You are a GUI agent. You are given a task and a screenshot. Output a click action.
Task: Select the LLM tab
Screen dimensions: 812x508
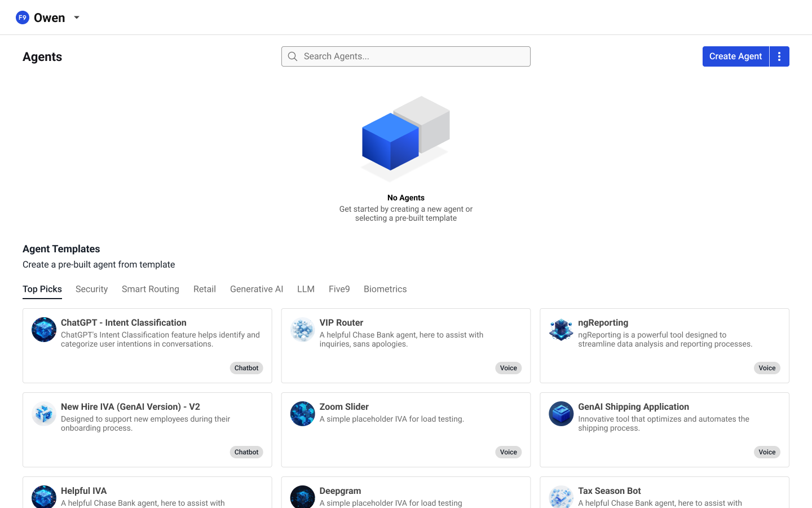tap(306, 289)
